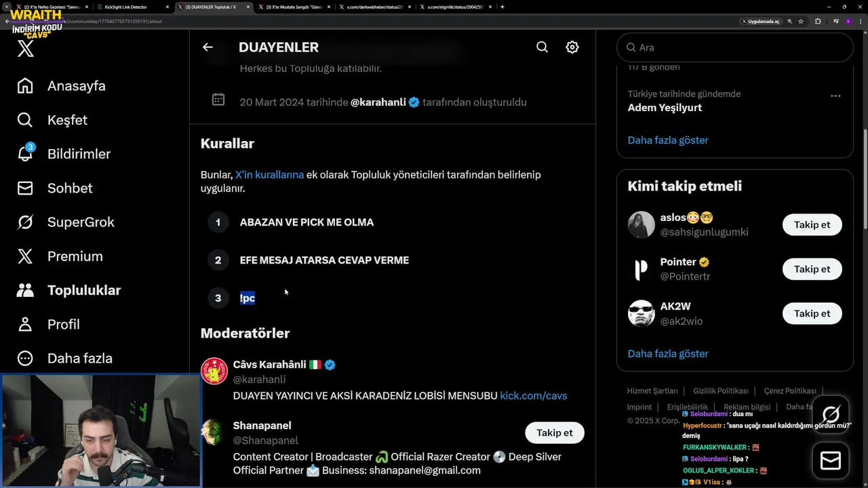Bookmark this page with star icon
The image size is (868, 488).
click(801, 22)
